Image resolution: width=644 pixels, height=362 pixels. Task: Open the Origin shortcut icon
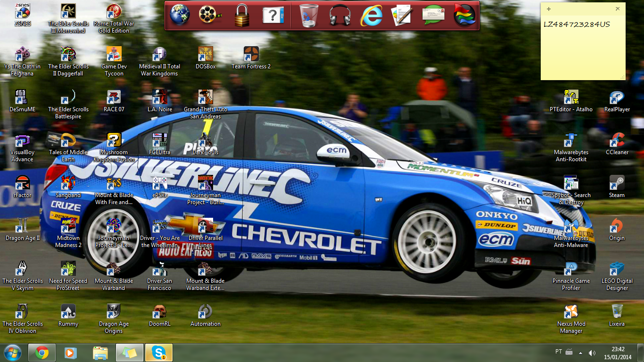point(617,230)
